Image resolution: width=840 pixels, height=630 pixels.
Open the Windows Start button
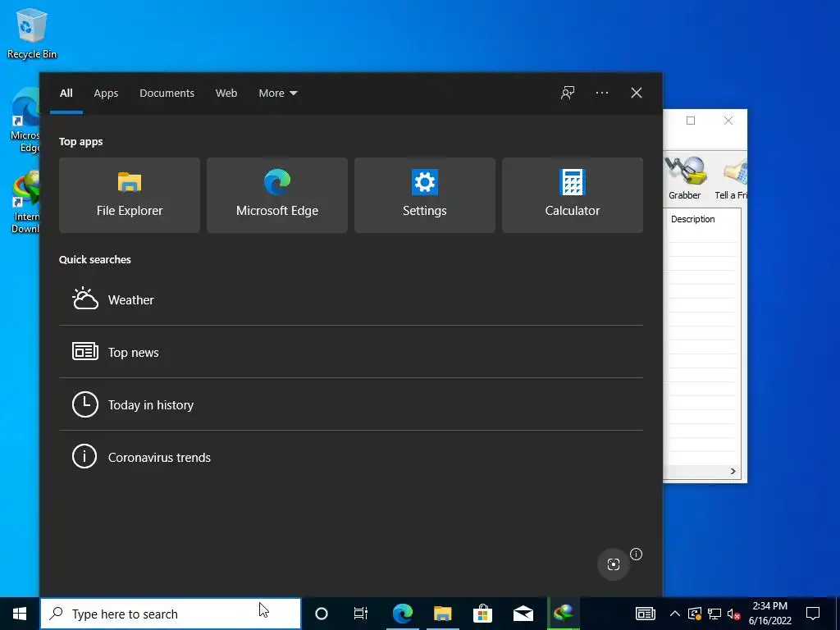pyautogui.click(x=20, y=614)
